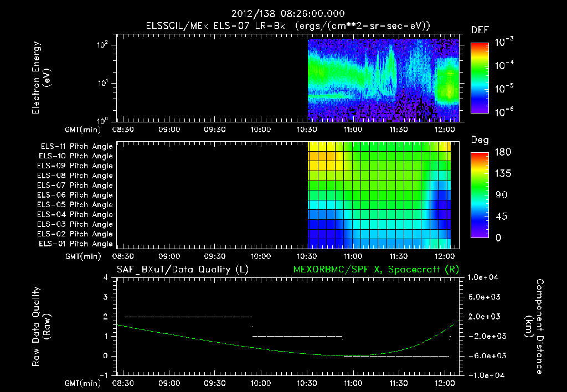
Task: Click GMT(min) label under the data quality panel
Action: click(x=83, y=383)
